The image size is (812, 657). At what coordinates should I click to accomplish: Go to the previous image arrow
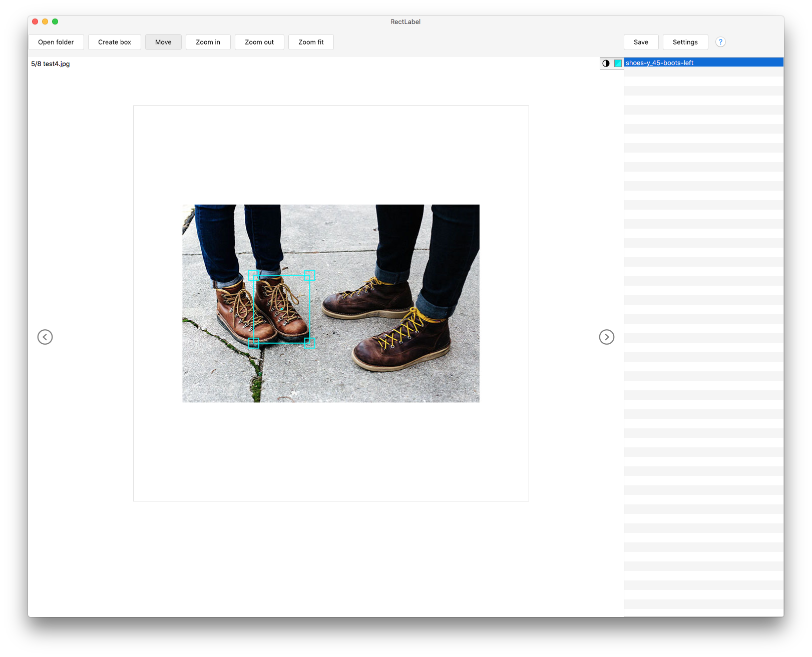point(45,337)
